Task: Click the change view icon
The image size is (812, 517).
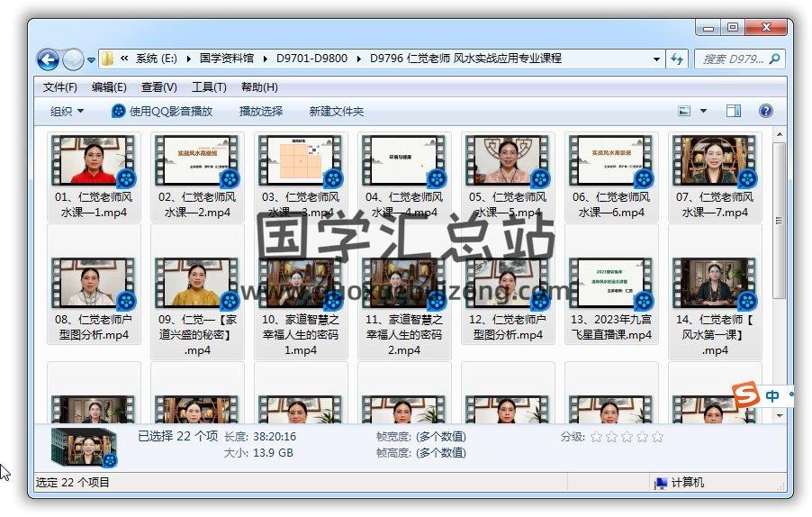Action: point(685,111)
